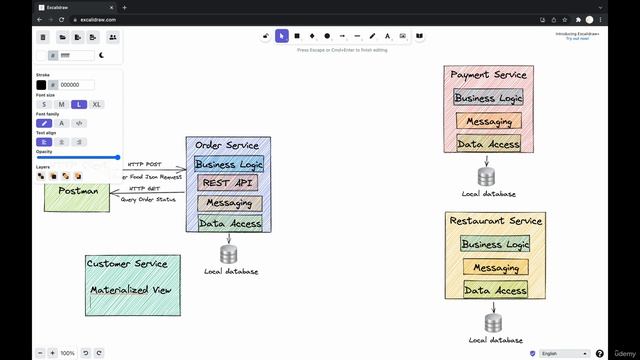The height and width of the screenshot is (360, 640).
Task: Zoom out with the minus button
Action: pos(40,353)
